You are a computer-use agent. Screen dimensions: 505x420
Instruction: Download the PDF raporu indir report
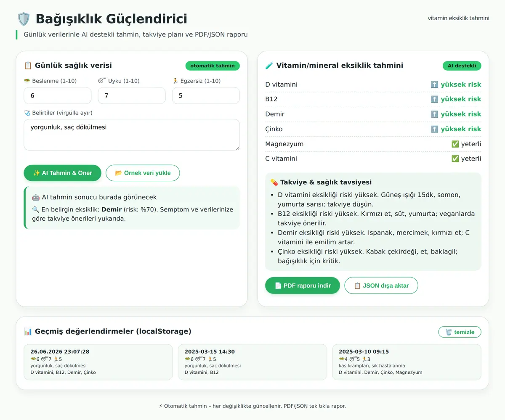[303, 285]
